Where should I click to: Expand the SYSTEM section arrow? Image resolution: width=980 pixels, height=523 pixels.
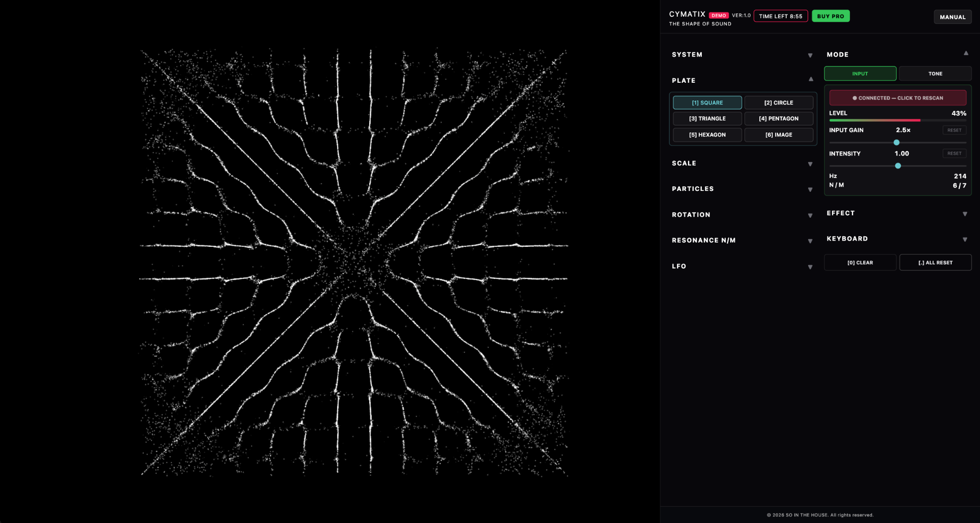pyautogui.click(x=810, y=56)
